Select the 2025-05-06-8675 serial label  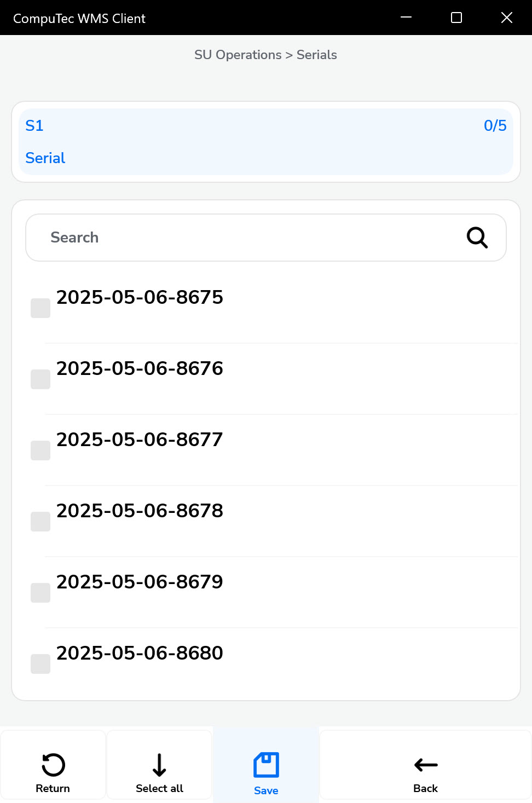tap(140, 297)
